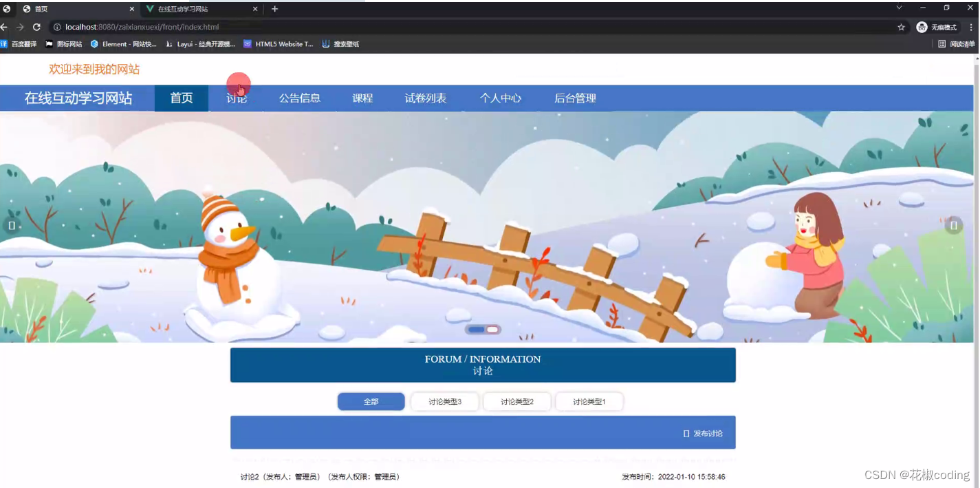Screen dimensions: 980x488
Task: Select the 全部 discussion filter
Action: coord(371,401)
